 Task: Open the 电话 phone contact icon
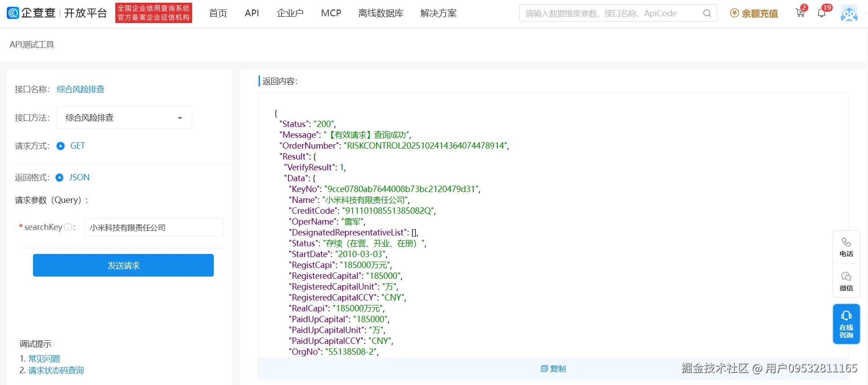coord(846,247)
